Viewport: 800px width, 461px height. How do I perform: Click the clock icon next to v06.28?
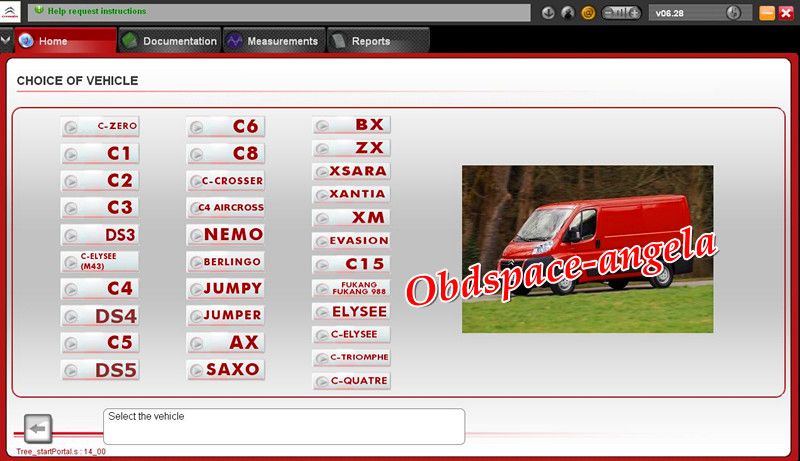(x=733, y=13)
